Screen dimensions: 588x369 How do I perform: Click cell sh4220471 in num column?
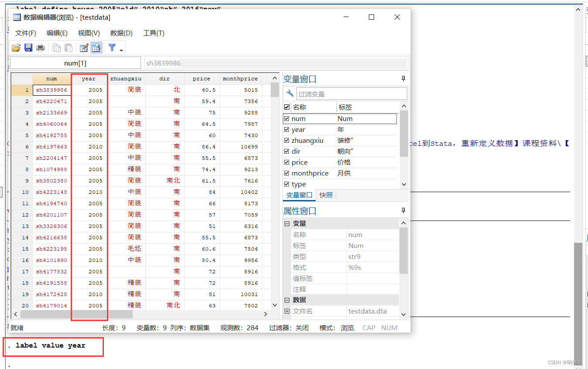[52, 101]
